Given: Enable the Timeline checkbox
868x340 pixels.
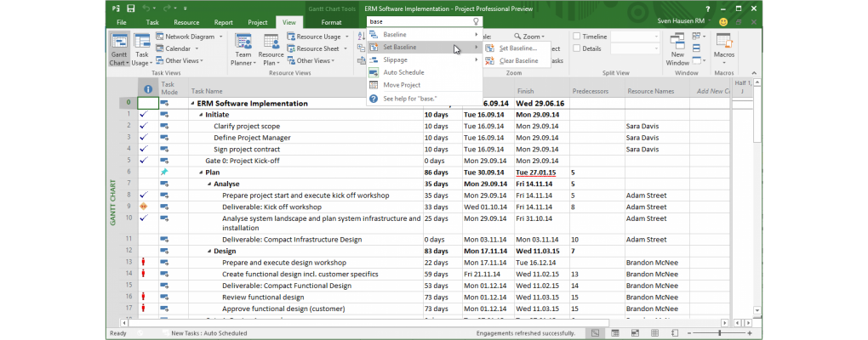Looking at the screenshot, I should point(577,37).
